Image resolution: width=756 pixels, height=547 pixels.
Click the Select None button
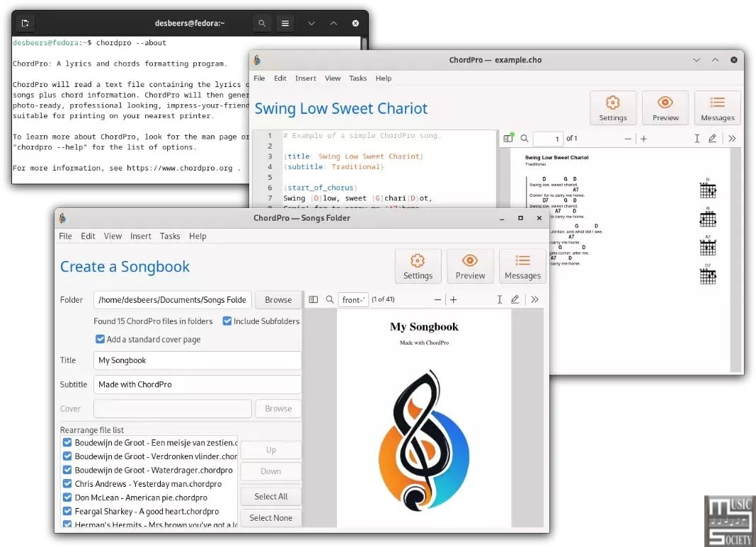pyautogui.click(x=271, y=517)
